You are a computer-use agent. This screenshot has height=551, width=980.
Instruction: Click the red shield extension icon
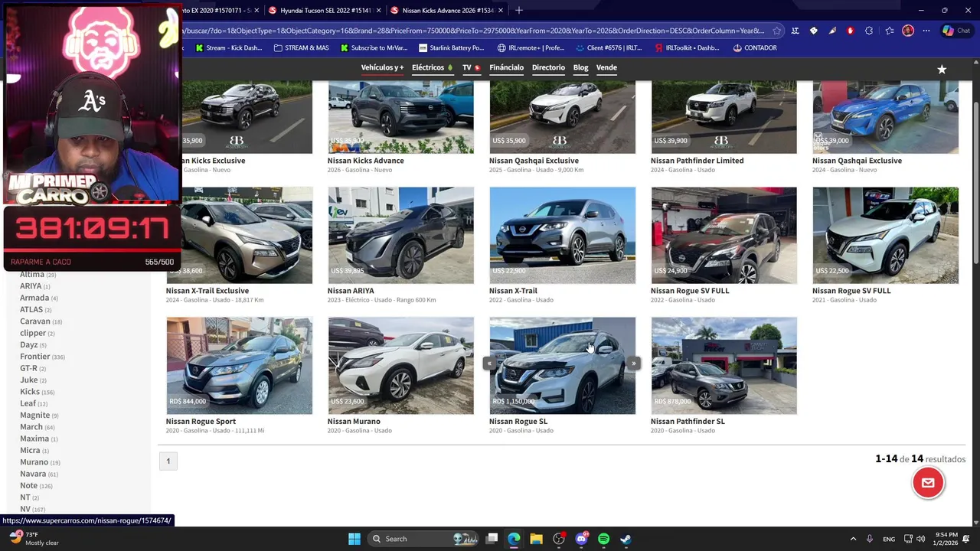coord(850,31)
